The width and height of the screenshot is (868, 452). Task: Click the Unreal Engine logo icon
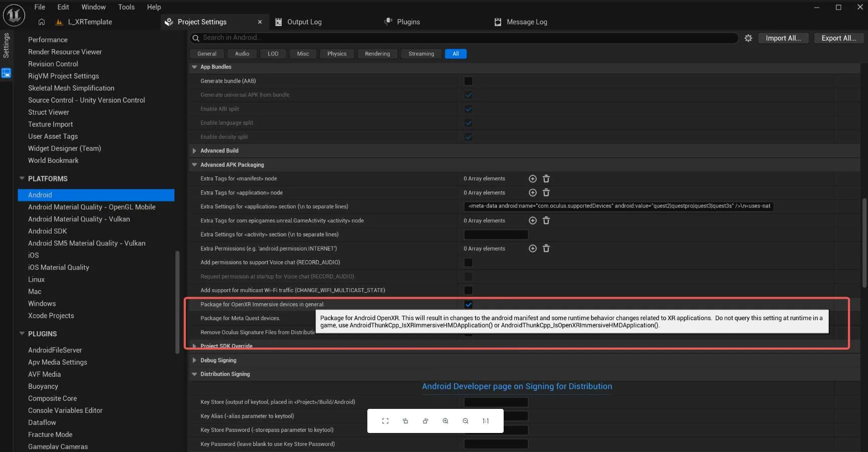click(x=14, y=15)
